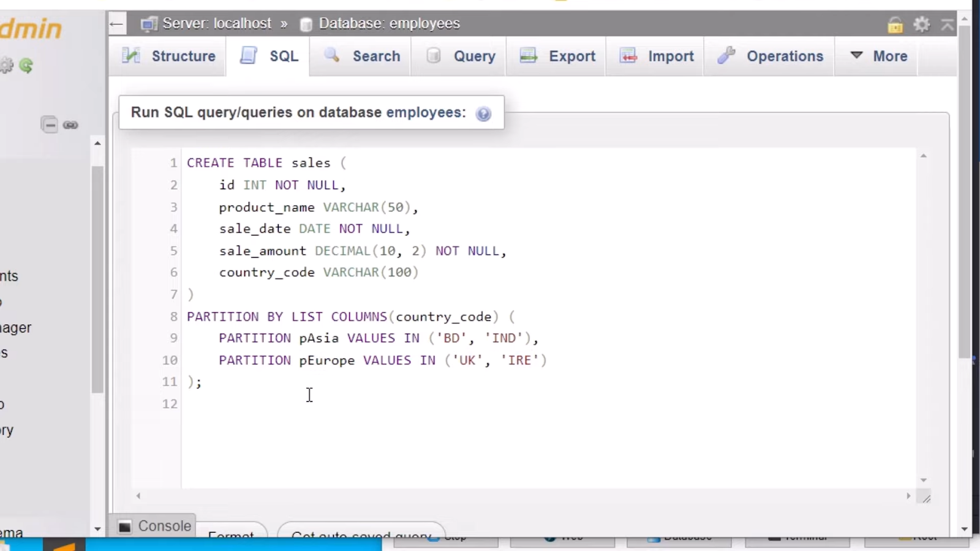Viewport: 980px width, 551px height.
Task: Click 'product_name VARCHAR(50),' code line
Action: pos(318,208)
